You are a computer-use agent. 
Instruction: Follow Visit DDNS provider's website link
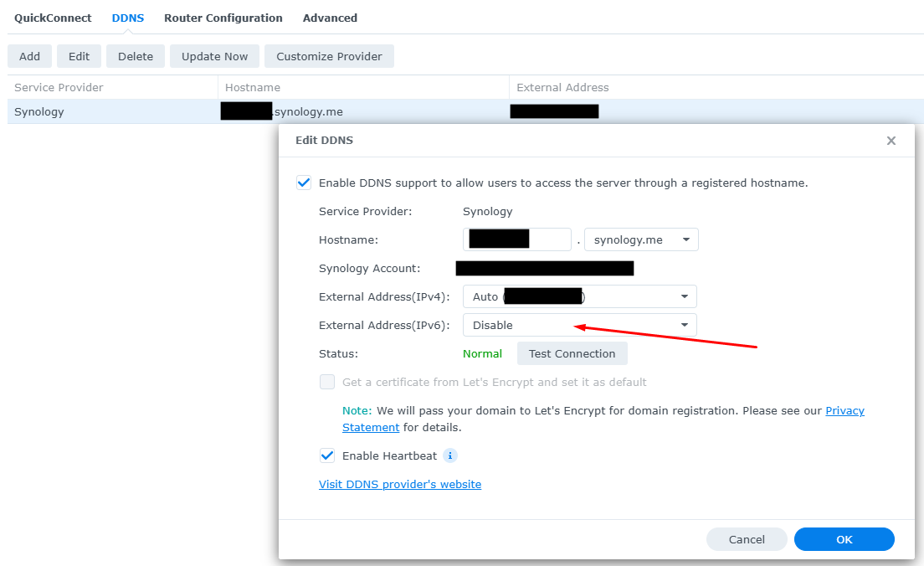coord(400,485)
